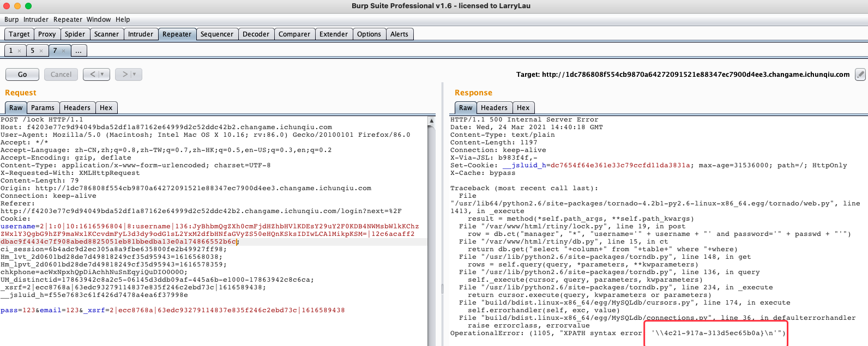Image resolution: width=868 pixels, height=346 pixels.
Task: Open the Intruder menu in menu bar
Action: point(36,19)
